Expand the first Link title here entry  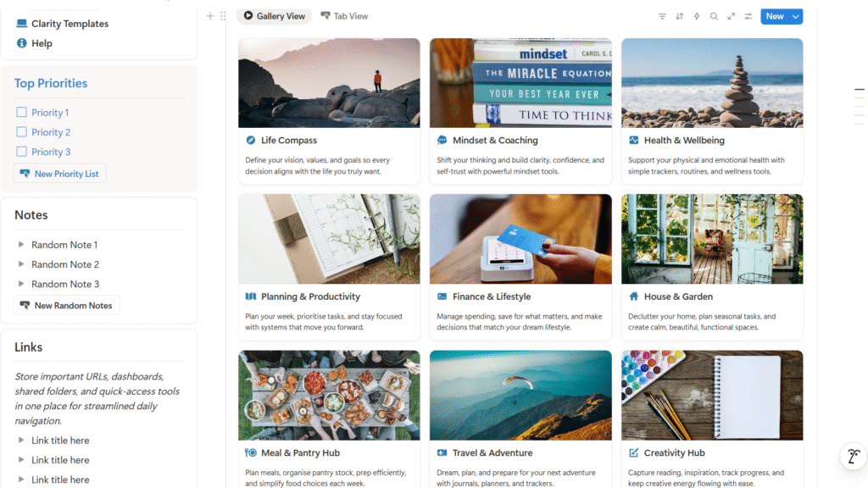(x=23, y=440)
